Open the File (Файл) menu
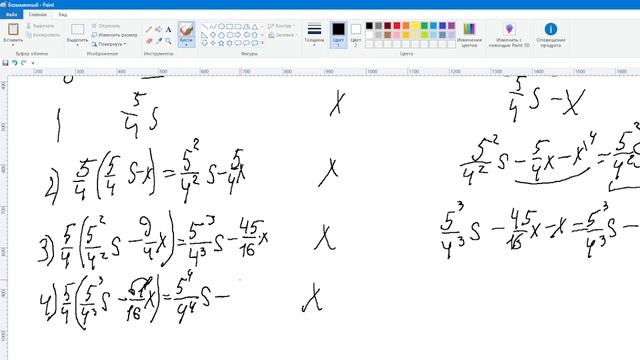Viewport: 640px width, 360px height. [11, 14]
